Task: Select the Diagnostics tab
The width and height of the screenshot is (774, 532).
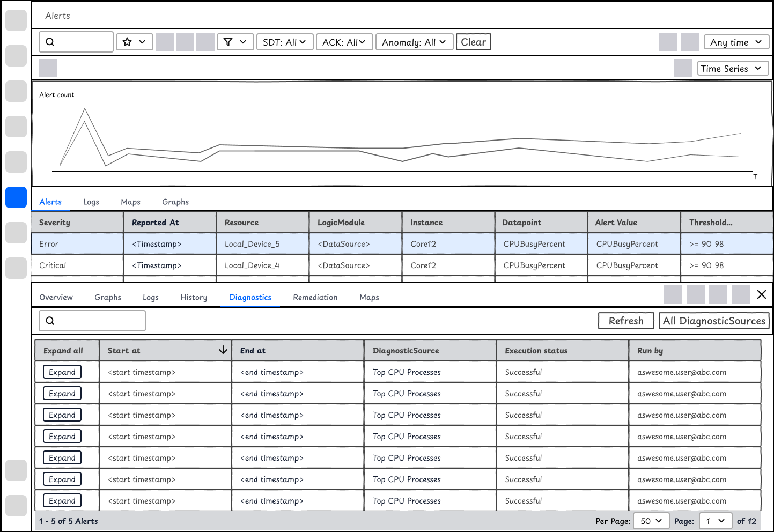Action: coord(250,297)
